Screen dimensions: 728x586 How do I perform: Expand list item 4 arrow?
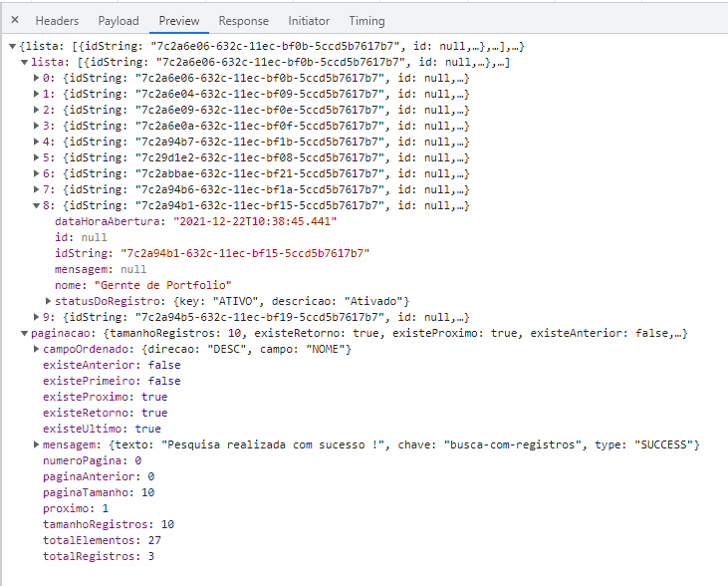36,142
